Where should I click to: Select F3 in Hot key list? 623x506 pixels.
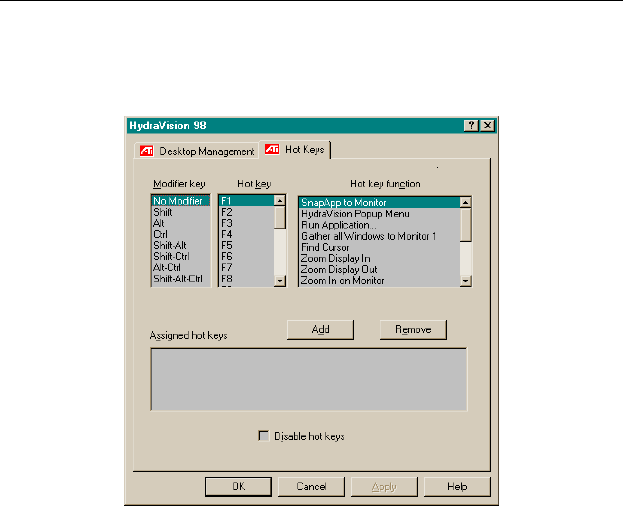(247, 223)
